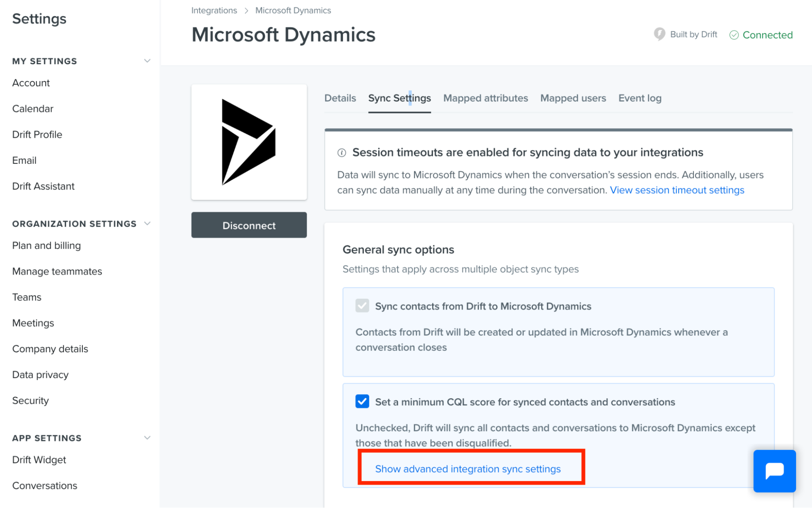Open Plan and billing page

click(x=46, y=245)
